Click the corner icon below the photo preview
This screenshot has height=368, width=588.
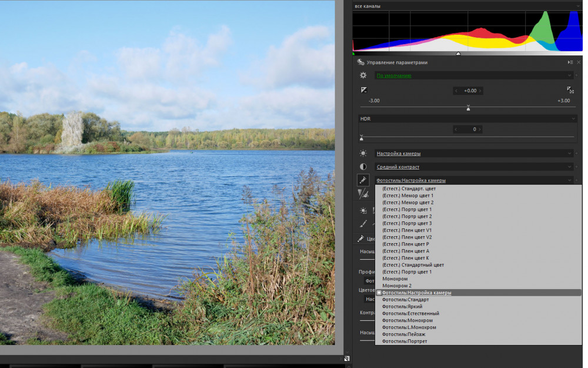347,358
